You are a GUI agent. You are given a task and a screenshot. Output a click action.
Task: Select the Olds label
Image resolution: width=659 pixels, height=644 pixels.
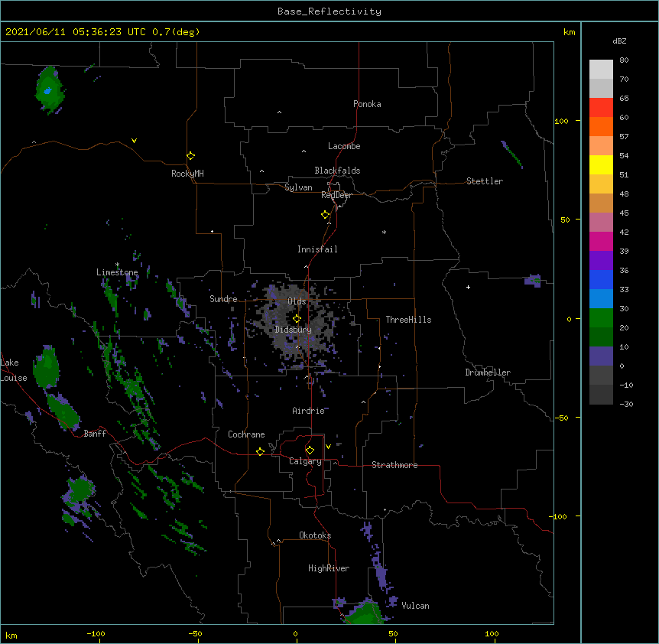[x=297, y=301]
